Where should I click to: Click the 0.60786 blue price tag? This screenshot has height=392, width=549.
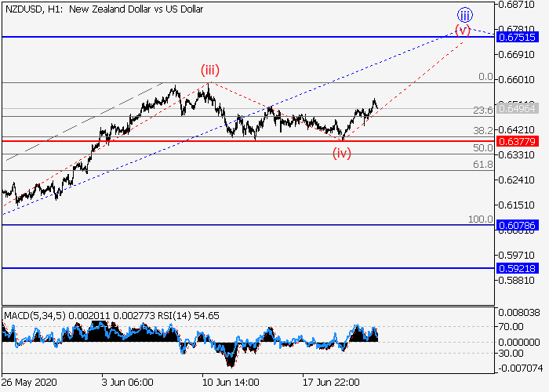[x=518, y=224]
